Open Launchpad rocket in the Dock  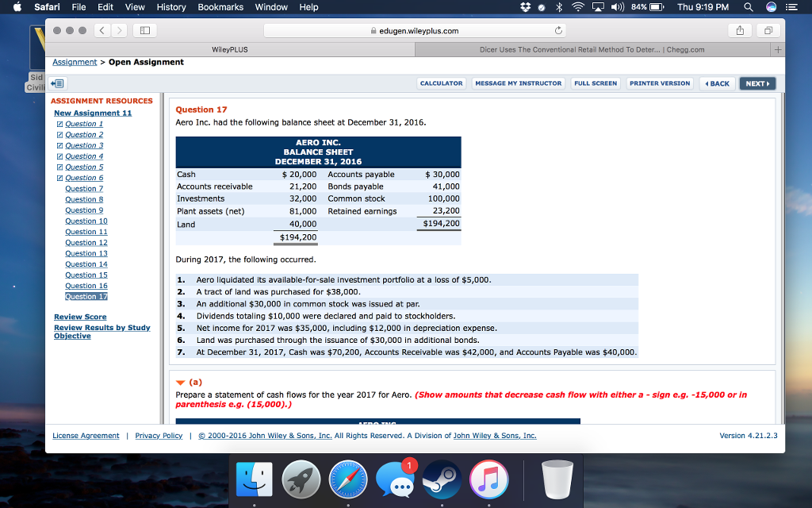tap(301, 479)
